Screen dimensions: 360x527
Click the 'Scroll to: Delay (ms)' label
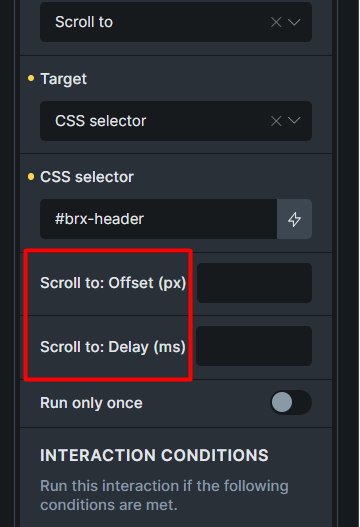[113, 347]
